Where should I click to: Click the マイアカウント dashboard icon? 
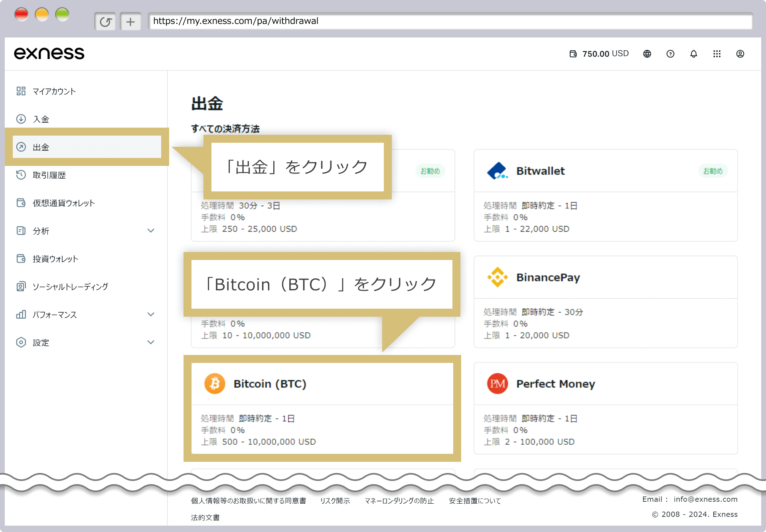point(21,91)
